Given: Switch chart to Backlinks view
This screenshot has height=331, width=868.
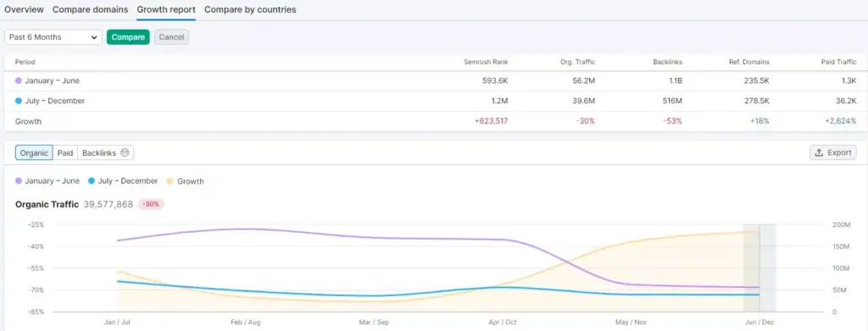Looking at the screenshot, I should 106,153.
